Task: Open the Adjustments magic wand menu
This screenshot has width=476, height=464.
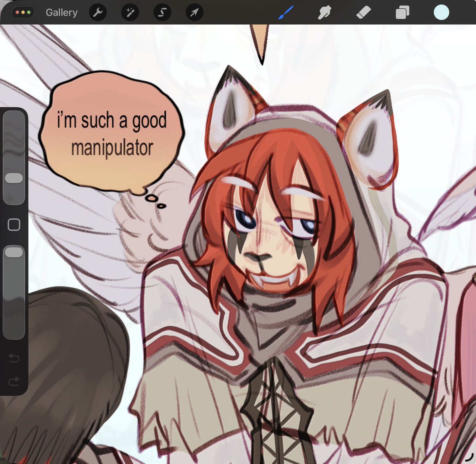Action: click(x=130, y=13)
